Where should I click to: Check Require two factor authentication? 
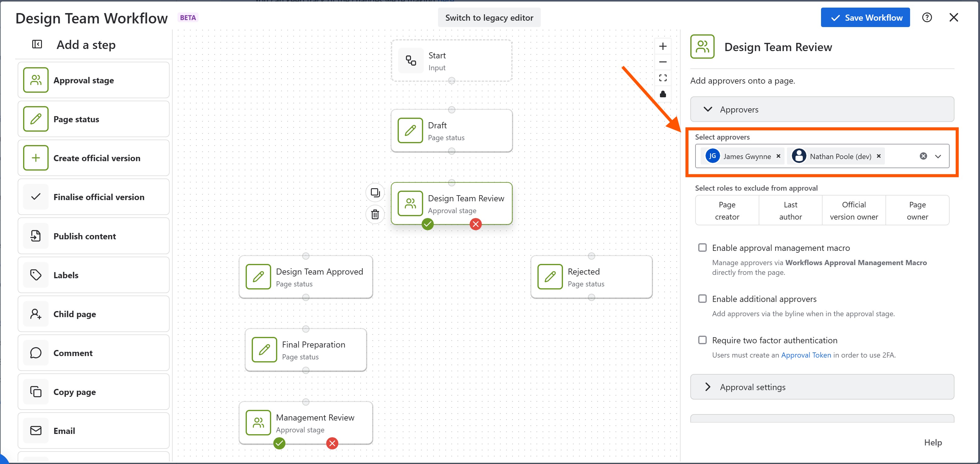tap(702, 340)
